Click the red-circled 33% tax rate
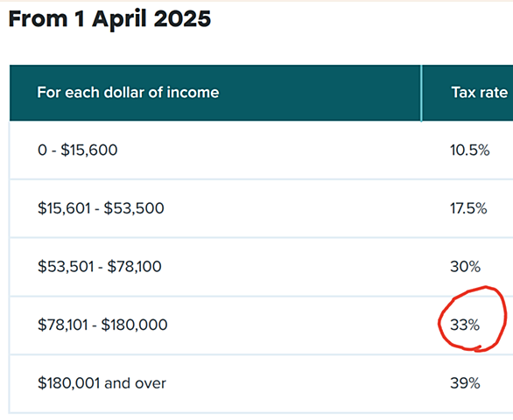 pos(465,325)
